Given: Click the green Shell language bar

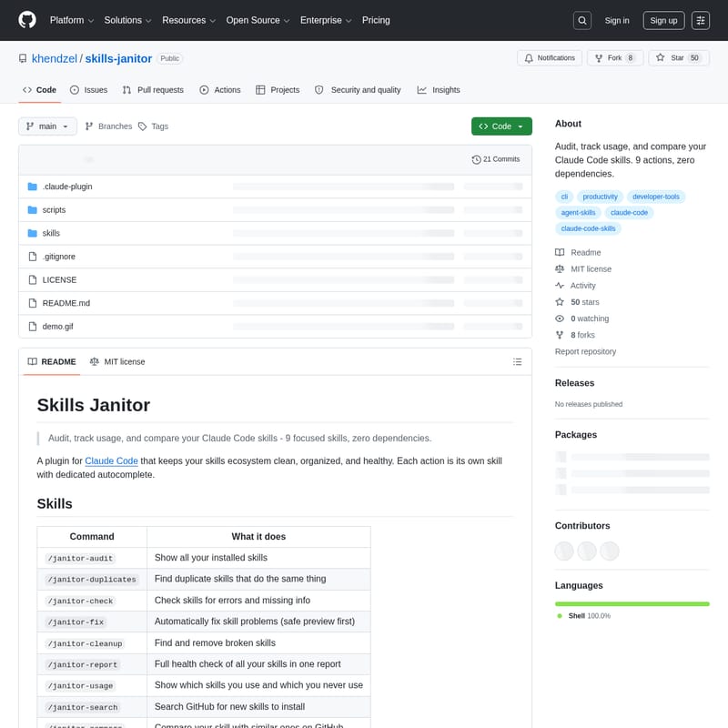Looking at the screenshot, I should [632, 603].
